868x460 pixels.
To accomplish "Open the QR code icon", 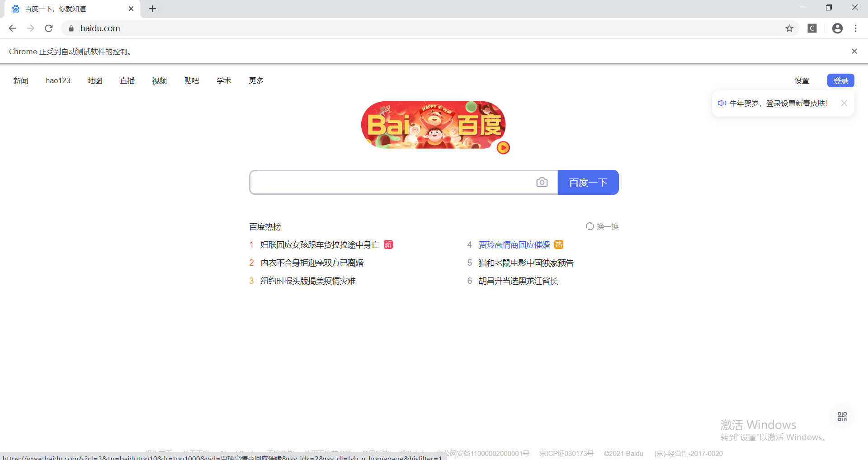I will [842, 416].
